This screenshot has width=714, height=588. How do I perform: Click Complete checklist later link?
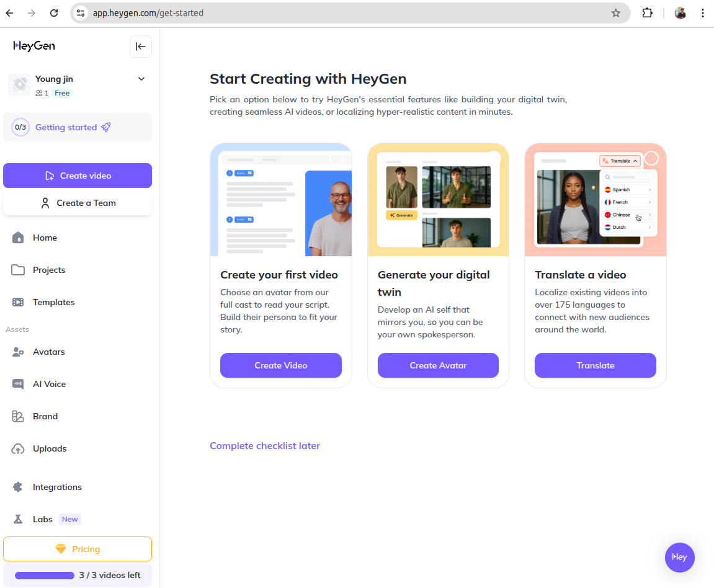[x=265, y=446]
